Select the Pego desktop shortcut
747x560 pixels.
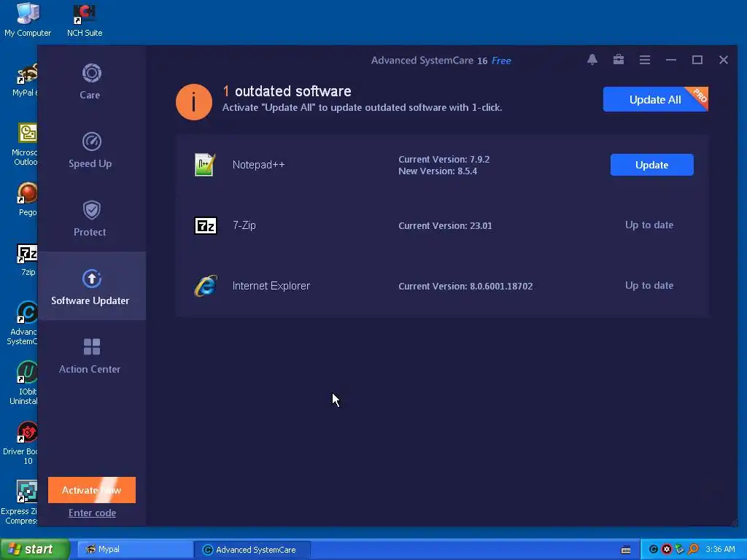(27, 200)
